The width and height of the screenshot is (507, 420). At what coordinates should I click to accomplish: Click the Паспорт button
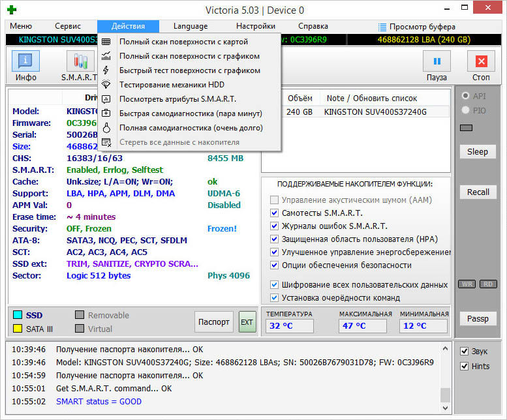click(x=213, y=322)
